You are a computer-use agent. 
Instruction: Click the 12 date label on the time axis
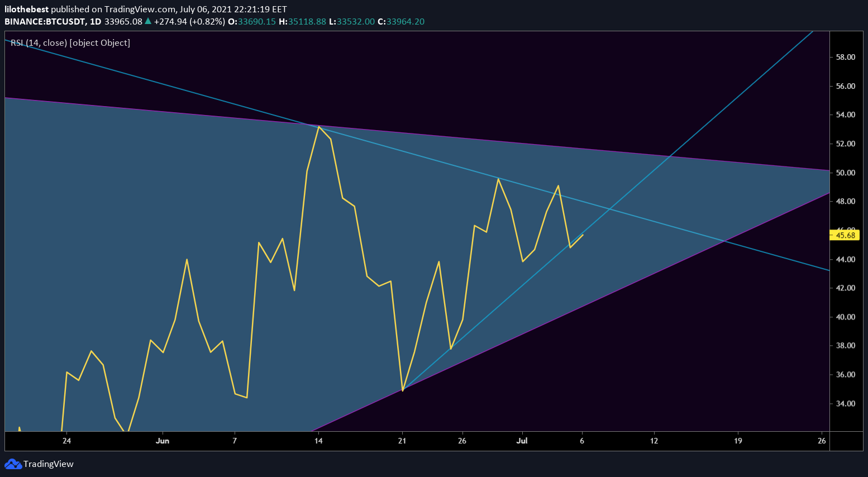pyautogui.click(x=654, y=441)
